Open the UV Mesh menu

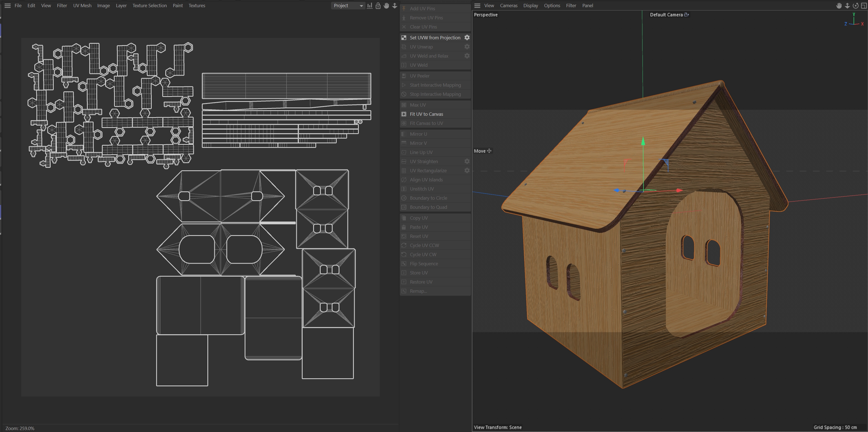coord(82,5)
